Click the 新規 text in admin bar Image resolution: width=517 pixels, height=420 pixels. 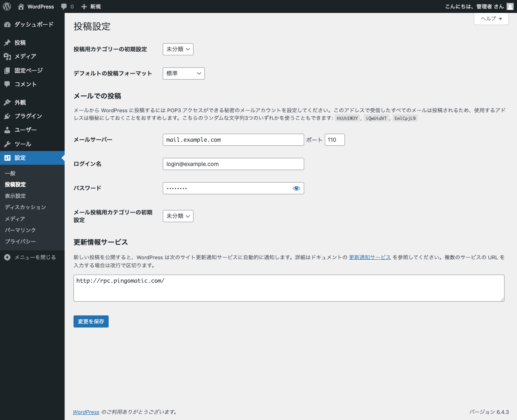click(96, 6)
